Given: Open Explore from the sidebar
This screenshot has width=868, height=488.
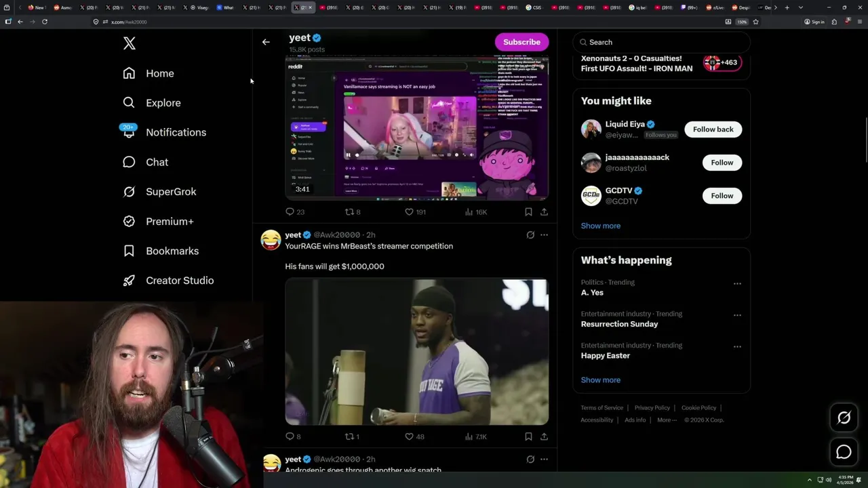Looking at the screenshot, I should click(151, 103).
